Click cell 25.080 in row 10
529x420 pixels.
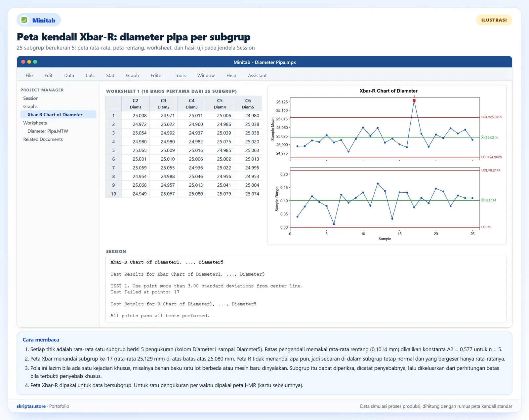tap(192, 194)
